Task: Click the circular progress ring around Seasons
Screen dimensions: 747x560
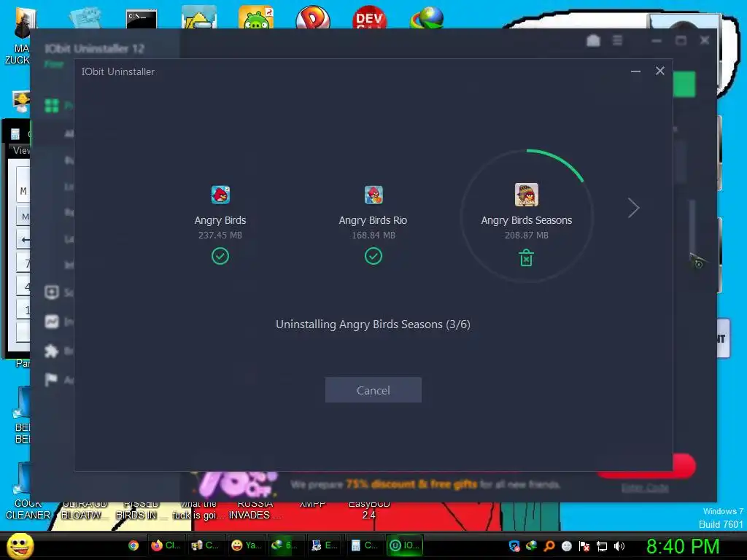Action: 527,216
